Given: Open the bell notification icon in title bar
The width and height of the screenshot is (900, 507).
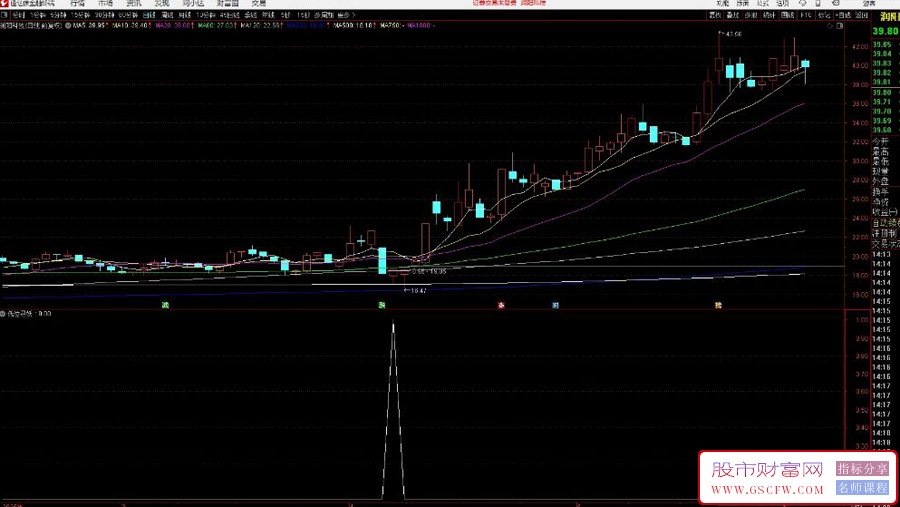Looking at the screenshot, I should [x=802, y=3].
